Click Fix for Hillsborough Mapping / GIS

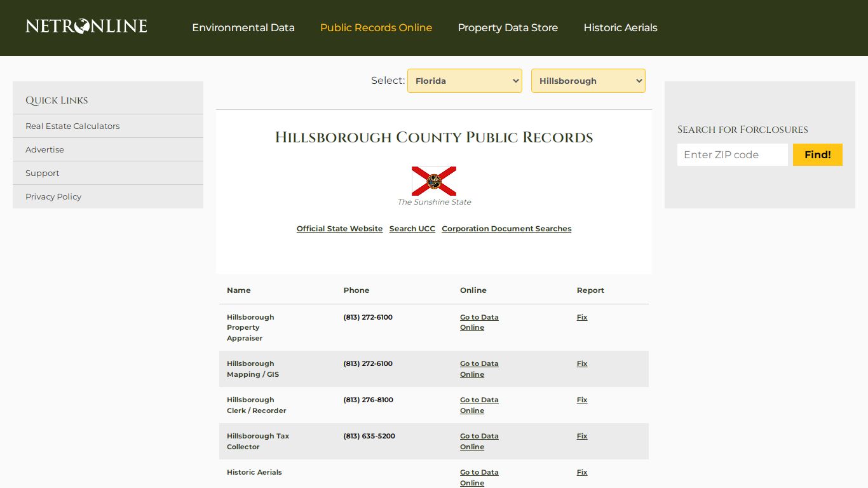[x=582, y=363]
